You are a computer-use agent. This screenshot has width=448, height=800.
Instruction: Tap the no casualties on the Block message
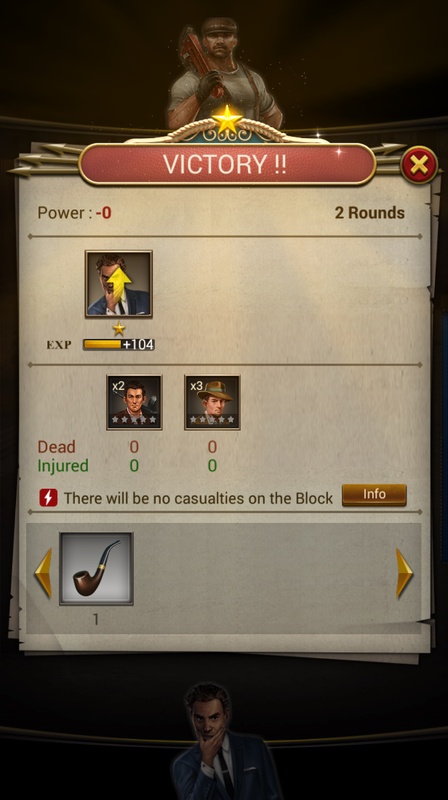coord(198,498)
